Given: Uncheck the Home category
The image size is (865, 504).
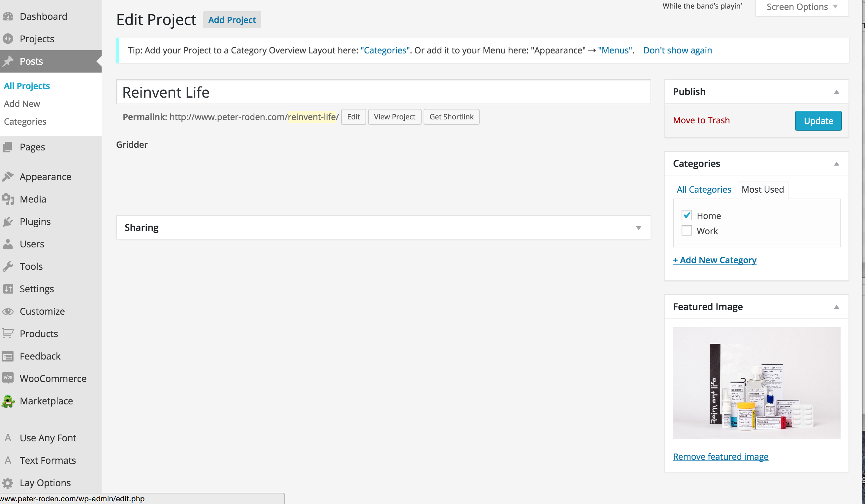Looking at the screenshot, I should click(x=687, y=215).
